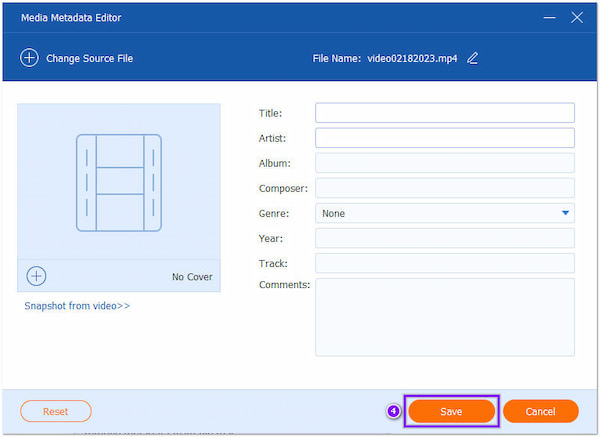This screenshot has height=437, width=600.
Task: Click the Reset button
Action: (56, 411)
